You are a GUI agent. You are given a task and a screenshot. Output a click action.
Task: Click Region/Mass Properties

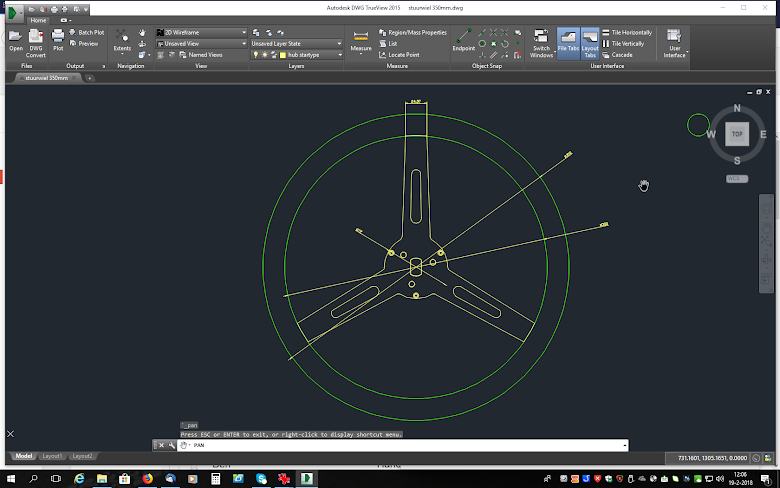(x=413, y=33)
